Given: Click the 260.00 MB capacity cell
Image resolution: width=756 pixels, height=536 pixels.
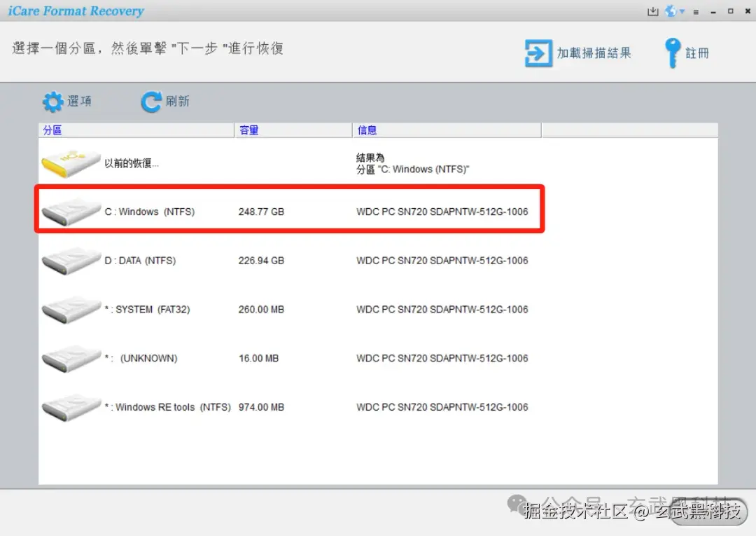Looking at the screenshot, I should [x=261, y=309].
